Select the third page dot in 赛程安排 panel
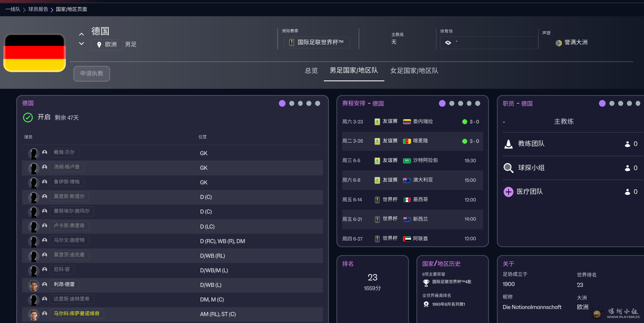Image resolution: width=644 pixels, height=323 pixels. [461, 103]
